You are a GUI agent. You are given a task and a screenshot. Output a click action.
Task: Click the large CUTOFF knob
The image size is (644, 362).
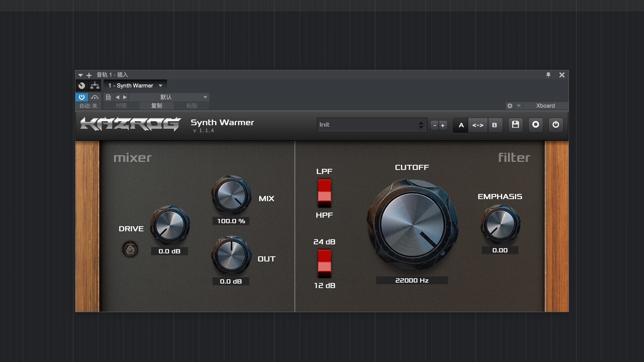tap(412, 225)
